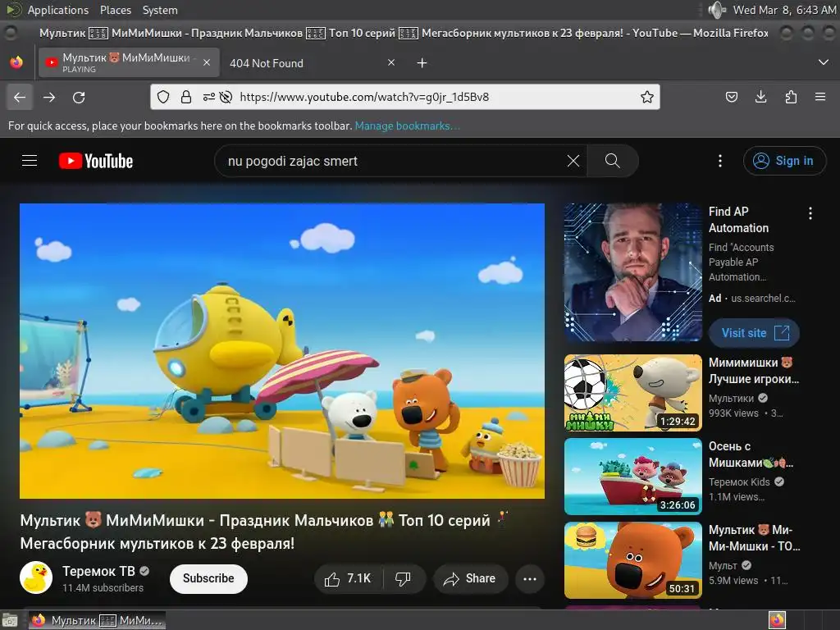This screenshot has height=630, width=840.
Task: Subscribe to Теремок ТВ channel
Action: click(x=208, y=578)
